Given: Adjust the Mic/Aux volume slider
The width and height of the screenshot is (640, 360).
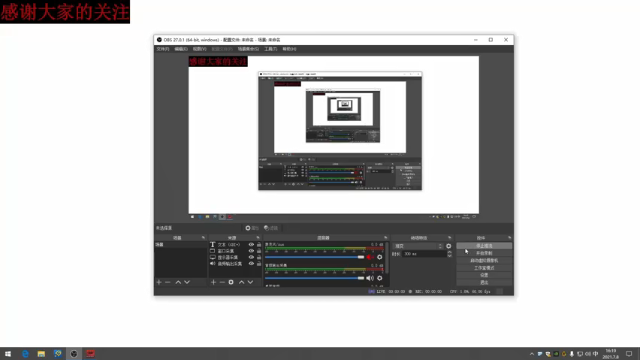Looking at the screenshot, I should 314,257.
